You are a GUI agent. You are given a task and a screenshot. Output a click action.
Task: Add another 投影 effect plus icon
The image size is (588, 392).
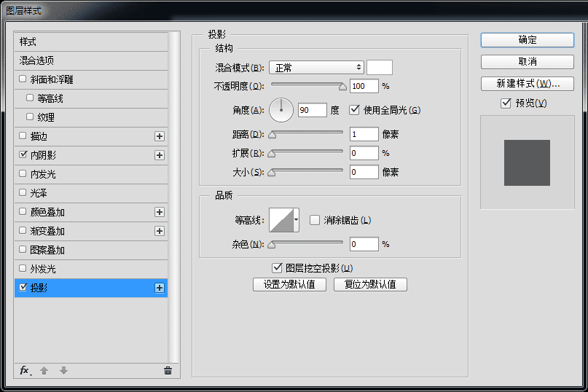click(x=160, y=288)
